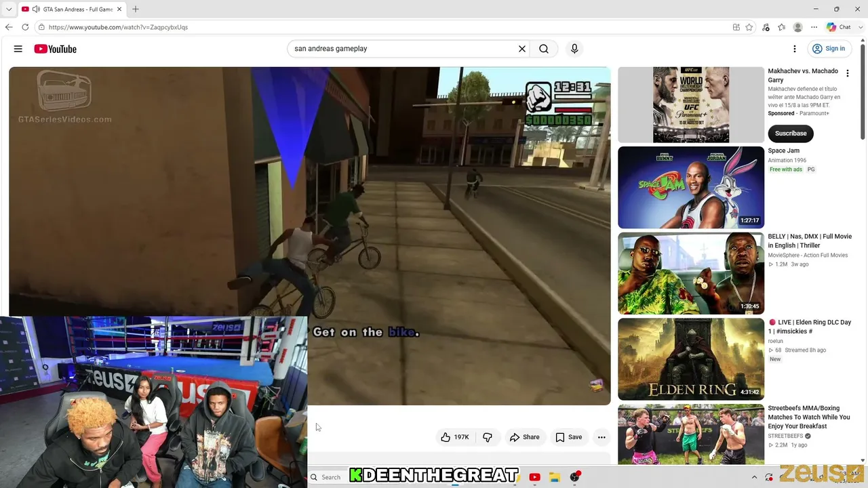Open the browser apps/extensions icon in the address bar
Viewport: 868px width, 488px height.
[736, 27]
